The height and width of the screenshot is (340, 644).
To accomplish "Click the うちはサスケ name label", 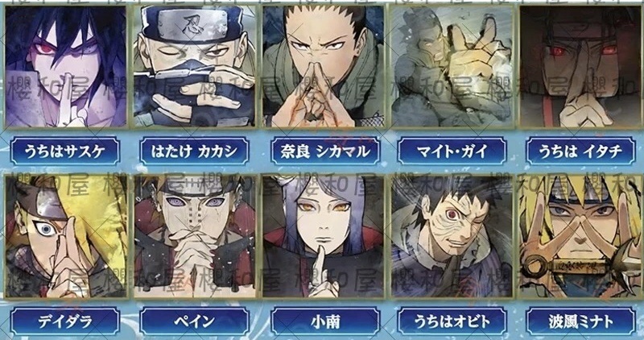I will pyautogui.click(x=65, y=151).
